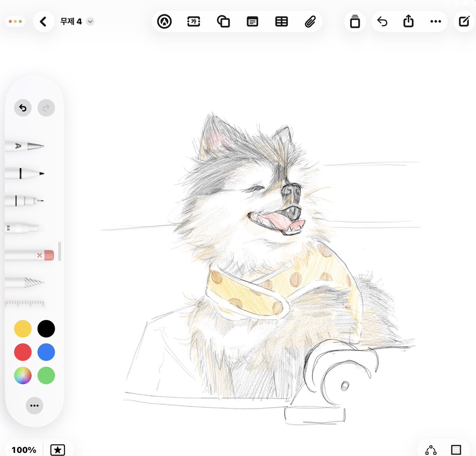The width and height of the screenshot is (476, 456).
Task: Open the rainbow color picker wheel
Action: click(23, 375)
